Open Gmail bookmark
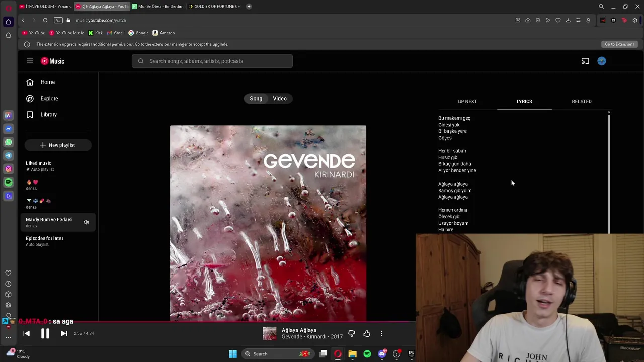The image size is (644, 362). pos(116,33)
